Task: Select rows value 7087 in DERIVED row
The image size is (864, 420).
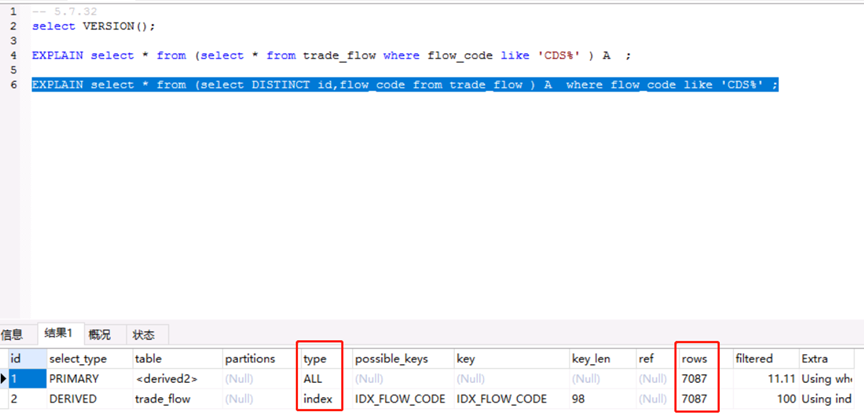Action: 705,399
